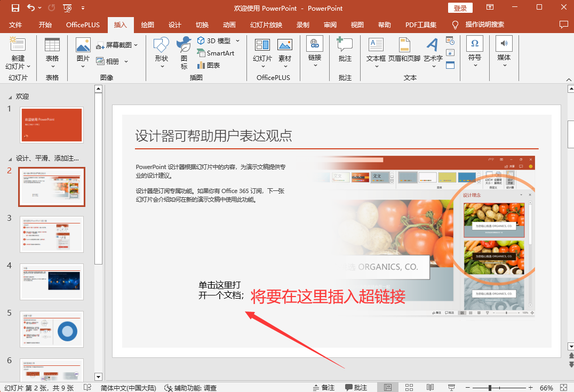Open 辅助功能: 调查 accessibility checker
The image size is (574, 392).
coord(190,388)
